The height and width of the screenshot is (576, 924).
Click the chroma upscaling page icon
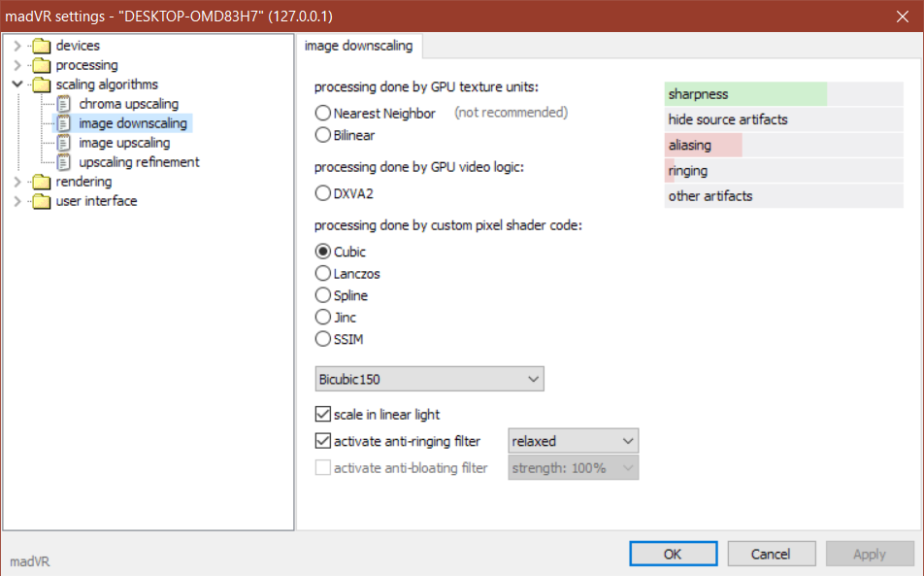click(x=64, y=104)
